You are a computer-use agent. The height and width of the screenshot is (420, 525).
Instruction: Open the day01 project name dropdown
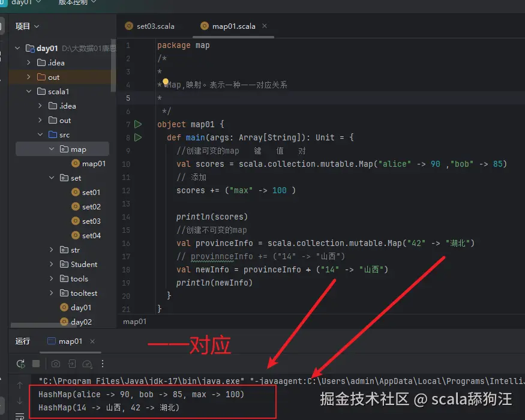[x=26, y=2]
